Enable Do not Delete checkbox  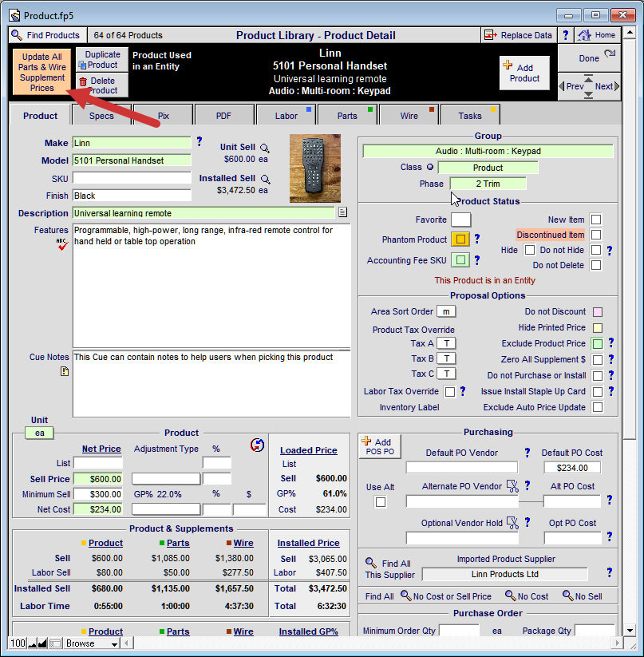point(596,265)
